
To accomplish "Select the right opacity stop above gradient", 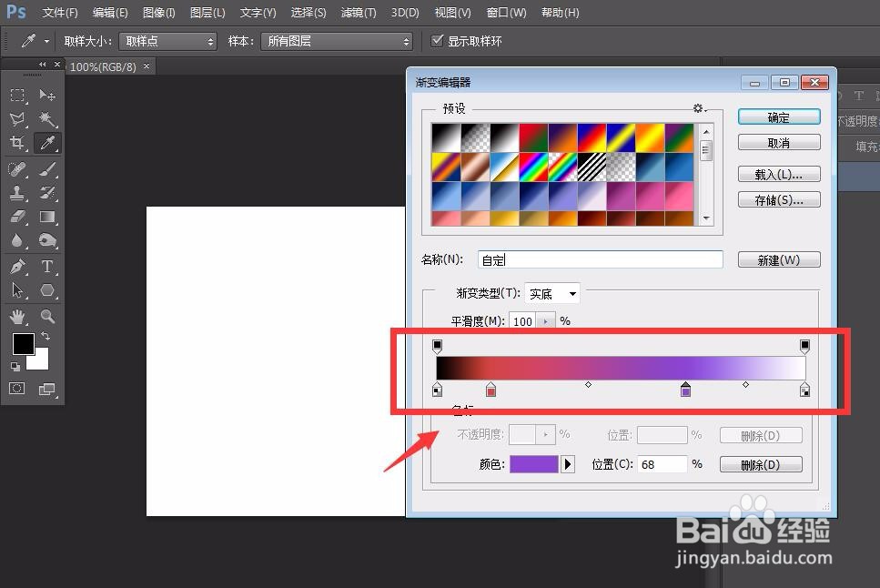I will point(804,346).
